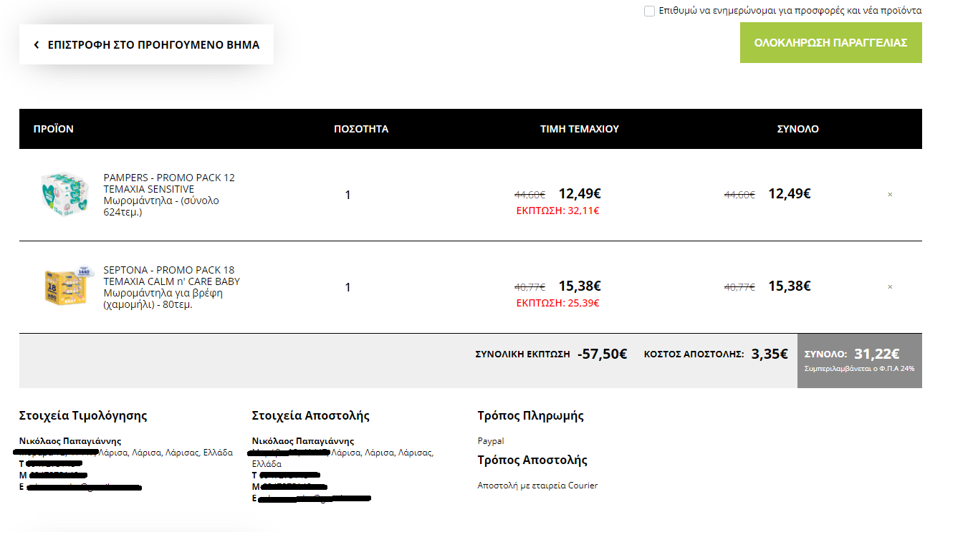Click the grand total 31,22€ box
This screenshot has width=973, height=560.
[x=860, y=360]
